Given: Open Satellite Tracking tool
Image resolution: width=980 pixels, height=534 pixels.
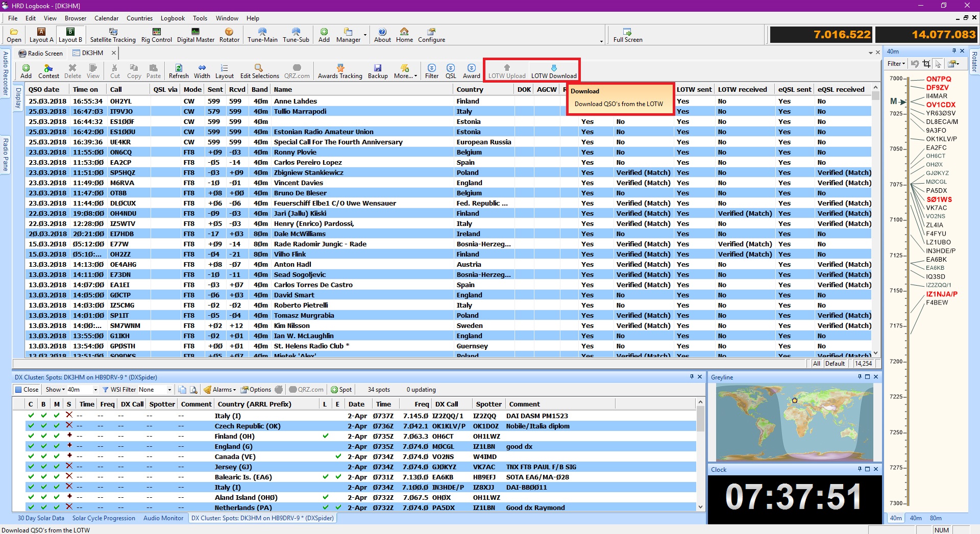Looking at the screenshot, I should click(113, 35).
